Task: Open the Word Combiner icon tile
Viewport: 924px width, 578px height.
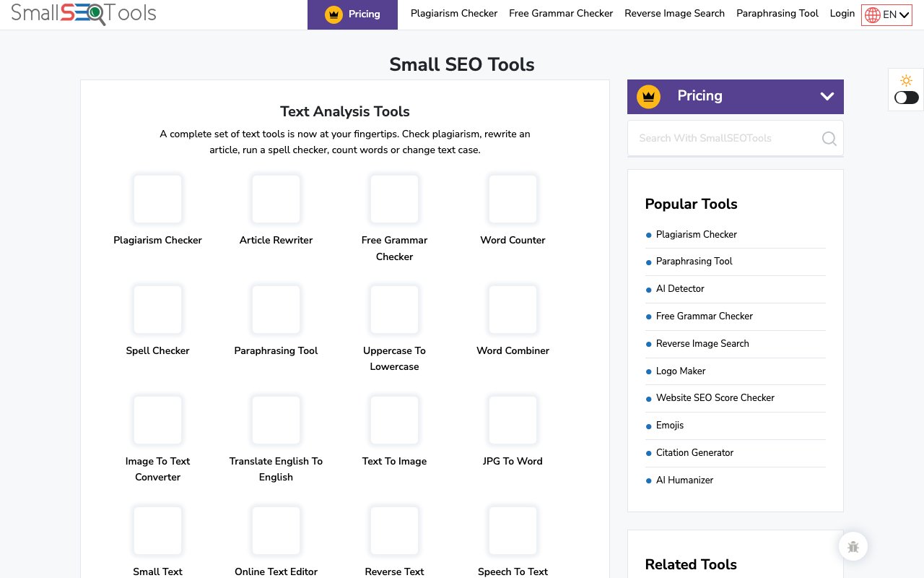Action: (513, 309)
